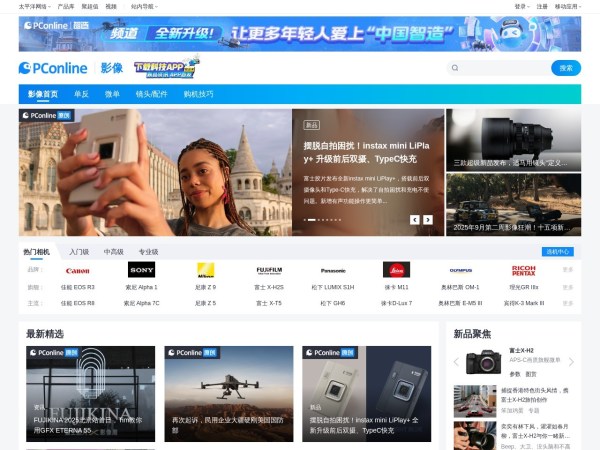Viewport: 600px width, 450px height.
Task: Choose the Fujifilm brand logo
Action: 269,270
